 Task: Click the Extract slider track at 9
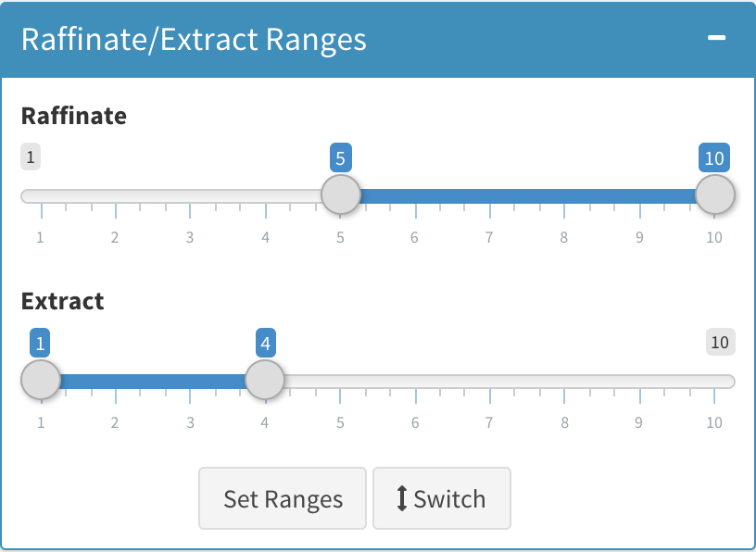pos(639,381)
